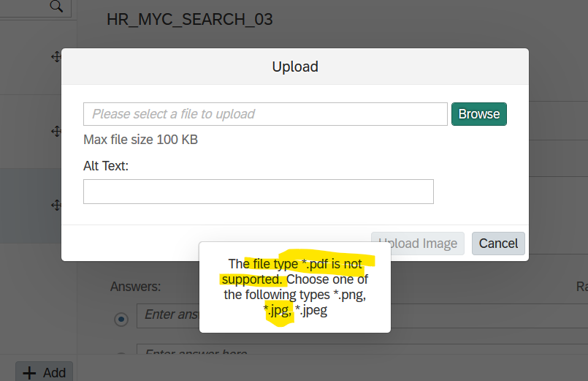Screen dimensions: 588x381
Task: Click the Answers: label
Action: [x=135, y=287]
